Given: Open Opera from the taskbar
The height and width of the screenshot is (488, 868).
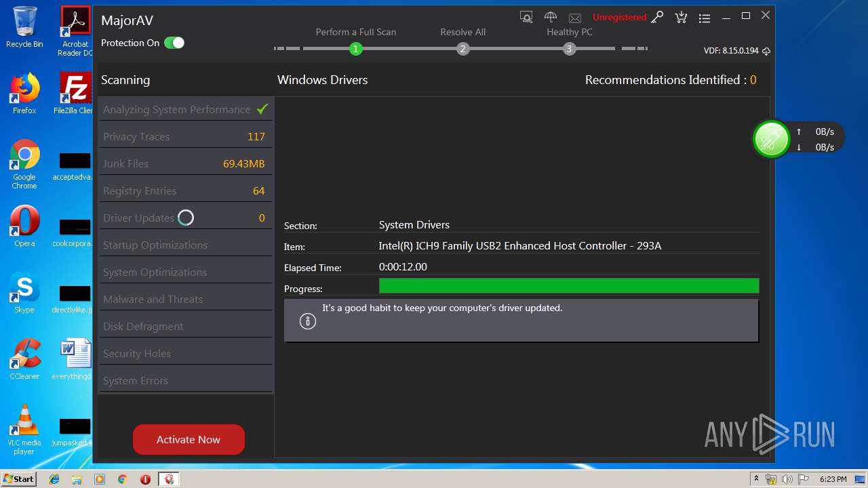Looking at the screenshot, I should pos(145,479).
